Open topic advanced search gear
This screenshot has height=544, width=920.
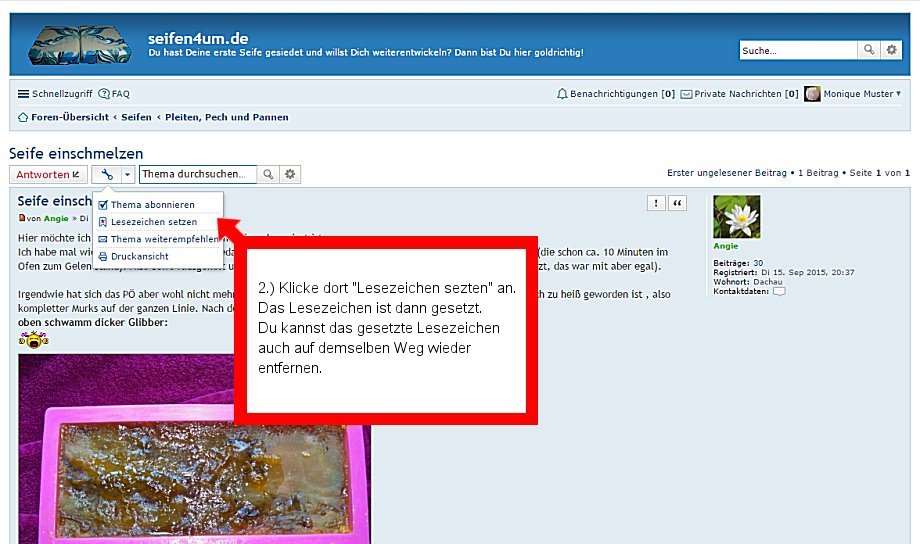(290, 174)
